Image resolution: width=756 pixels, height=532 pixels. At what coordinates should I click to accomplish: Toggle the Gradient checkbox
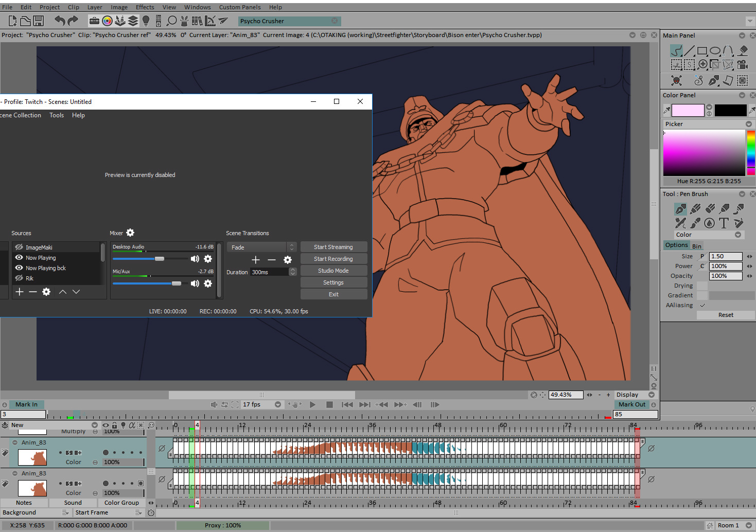pos(702,295)
